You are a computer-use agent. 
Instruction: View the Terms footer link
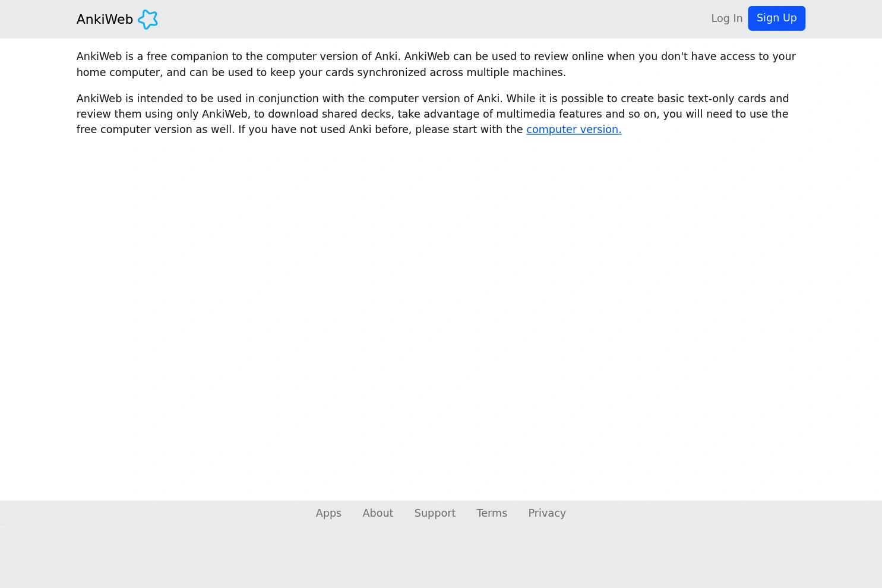tap(492, 513)
